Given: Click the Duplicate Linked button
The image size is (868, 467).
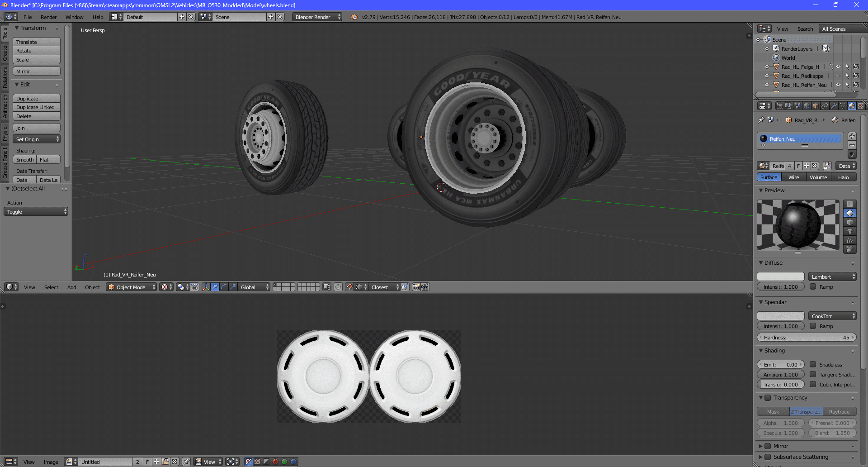Looking at the screenshot, I should click(37, 107).
